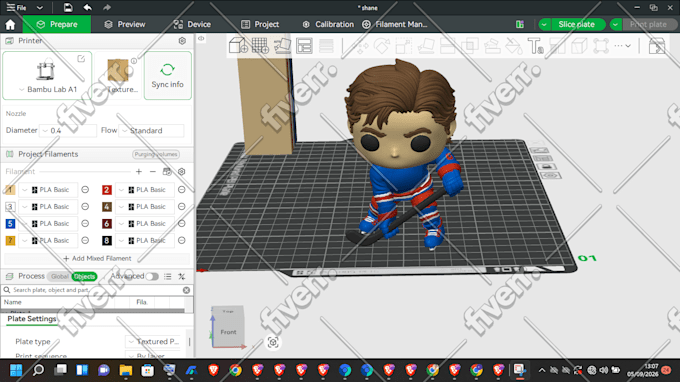
Task: Click the Redo arrow in the title bar
Action: tap(107, 7)
